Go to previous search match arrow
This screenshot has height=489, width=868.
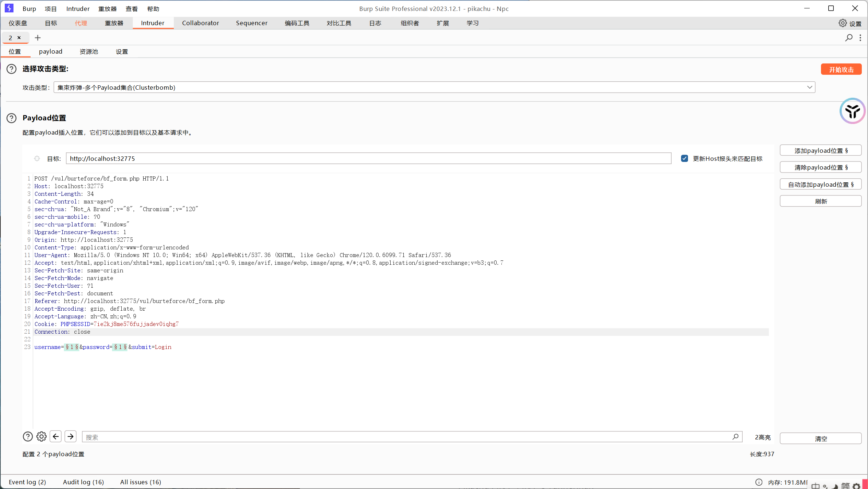[x=56, y=436]
